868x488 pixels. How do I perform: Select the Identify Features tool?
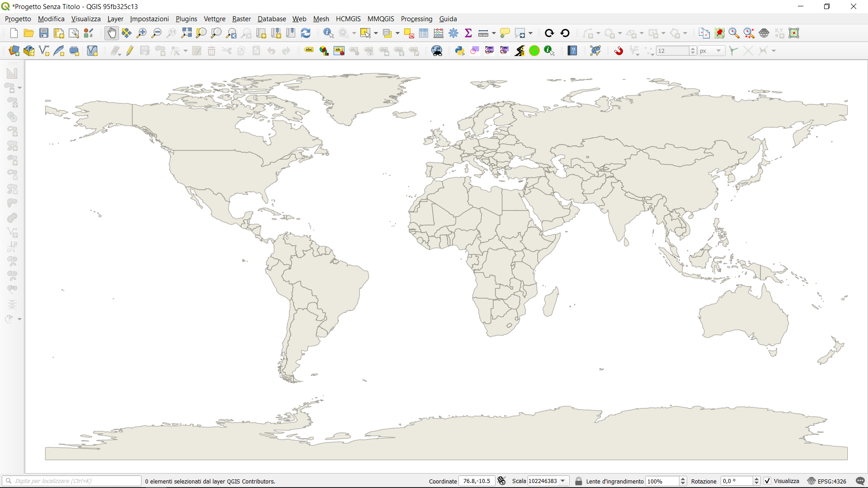[328, 33]
